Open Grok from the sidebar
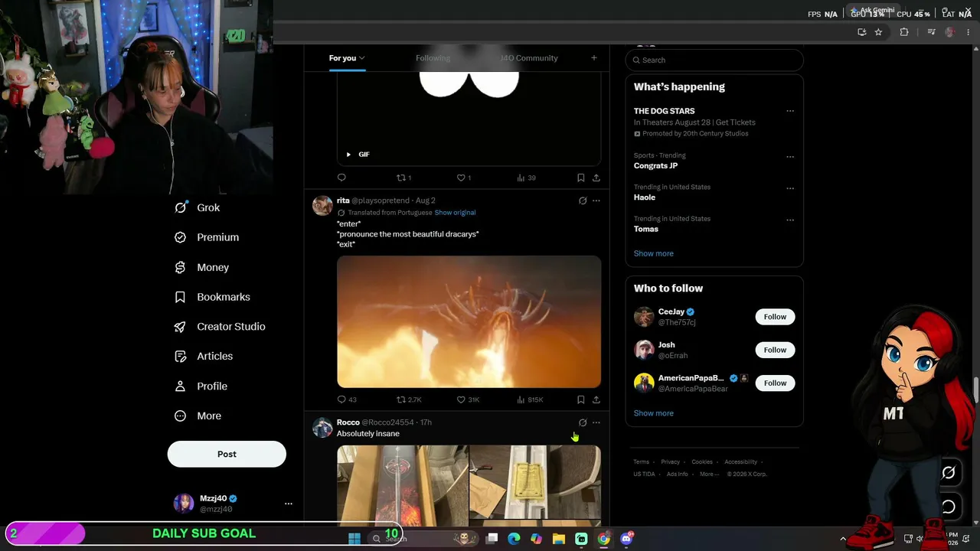 click(x=197, y=207)
